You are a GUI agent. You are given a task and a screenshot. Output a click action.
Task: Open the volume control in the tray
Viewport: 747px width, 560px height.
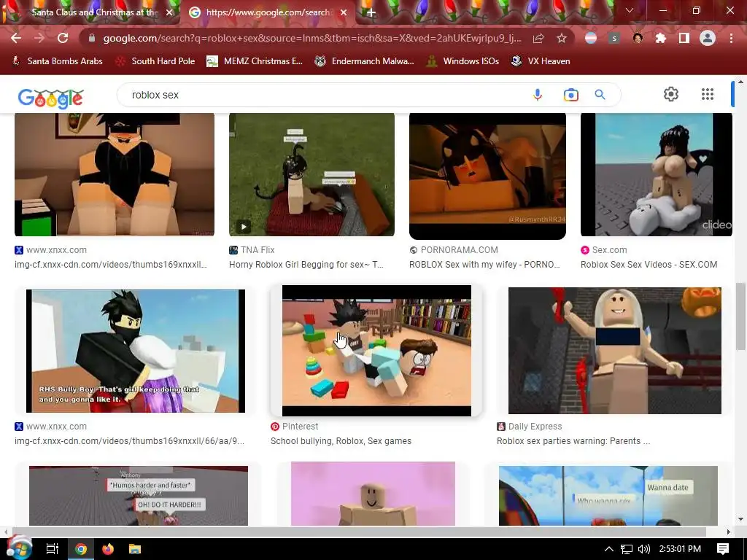[x=643, y=549]
